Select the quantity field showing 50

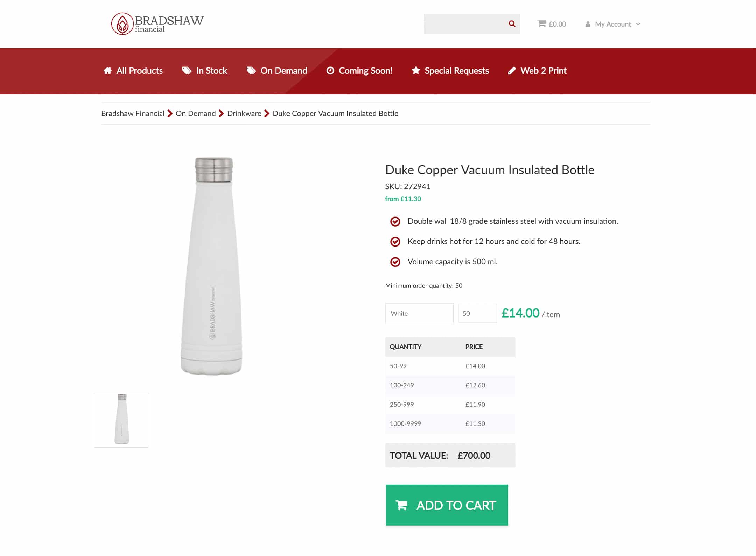point(477,313)
